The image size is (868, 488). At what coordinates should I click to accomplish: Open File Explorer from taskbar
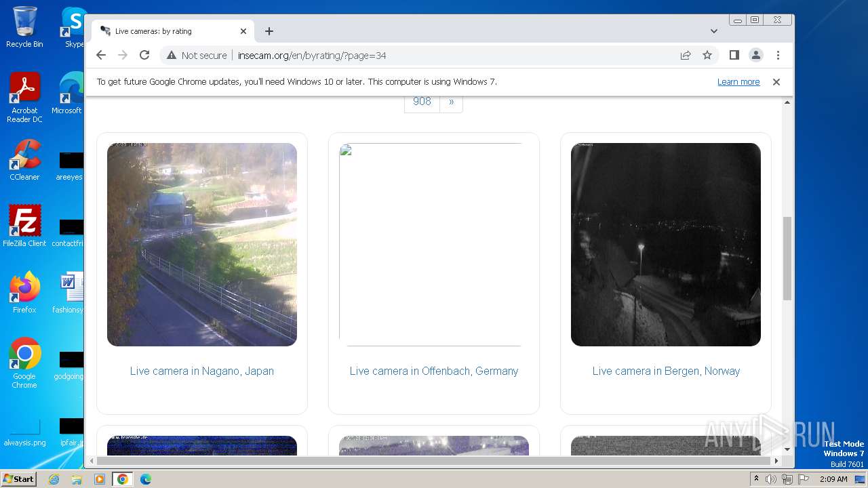coord(77,479)
